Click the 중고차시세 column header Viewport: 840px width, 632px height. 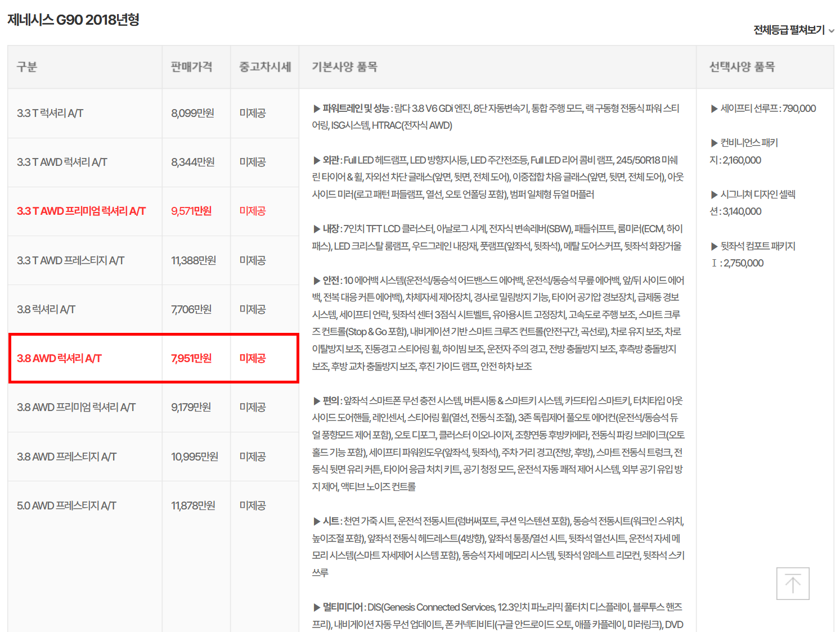(x=265, y=67)
